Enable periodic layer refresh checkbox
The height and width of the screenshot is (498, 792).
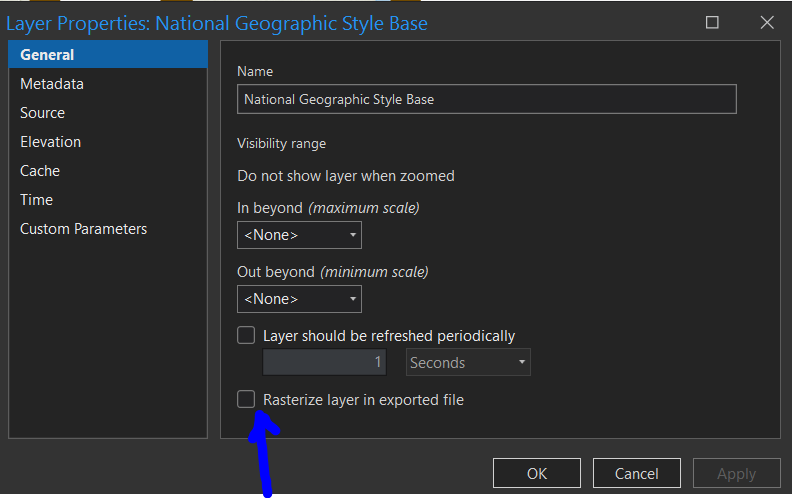click(x=246, y=335)
